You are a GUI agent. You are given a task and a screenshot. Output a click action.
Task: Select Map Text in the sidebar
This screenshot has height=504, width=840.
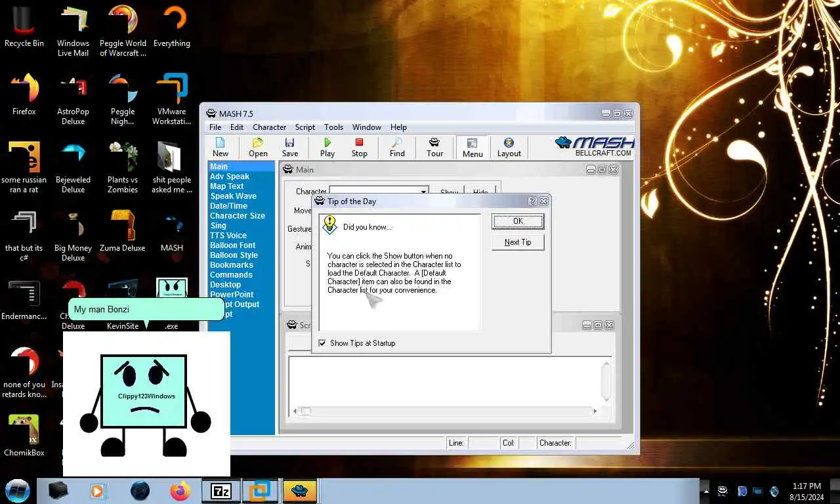pos(227,186)
